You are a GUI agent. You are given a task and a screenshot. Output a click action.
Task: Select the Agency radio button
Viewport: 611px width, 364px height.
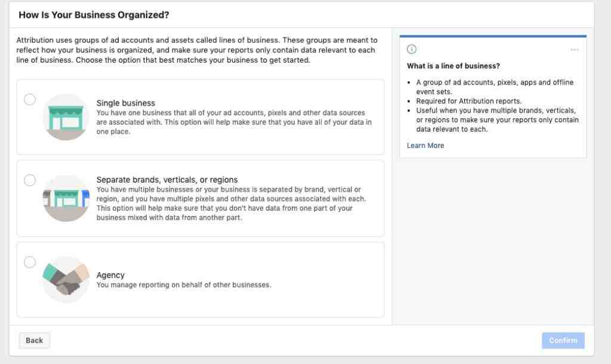point(30,262)
